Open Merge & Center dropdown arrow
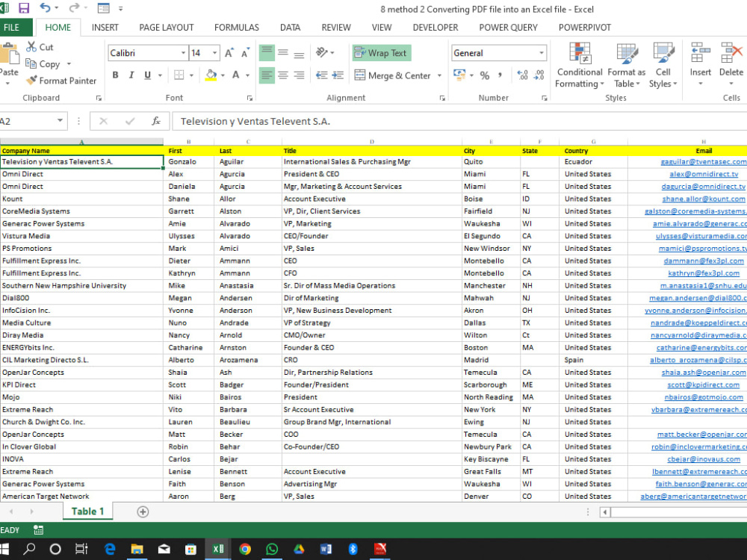Screen dimensions: 747x560 tap(439, 75)
